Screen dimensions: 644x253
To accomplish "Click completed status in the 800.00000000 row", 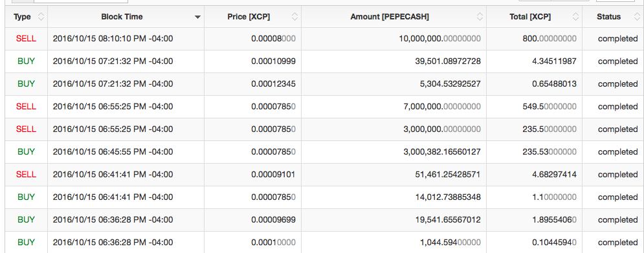I will [x=617, y=39].
